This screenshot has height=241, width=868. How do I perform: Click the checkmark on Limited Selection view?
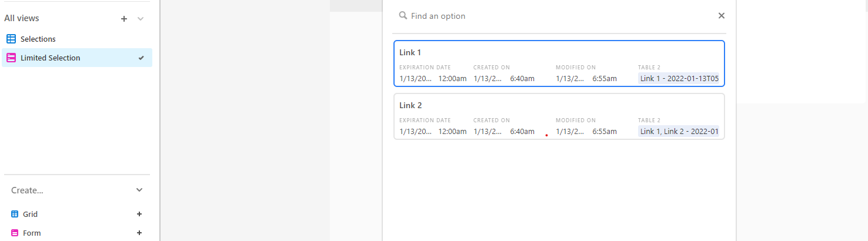[141, 58]
